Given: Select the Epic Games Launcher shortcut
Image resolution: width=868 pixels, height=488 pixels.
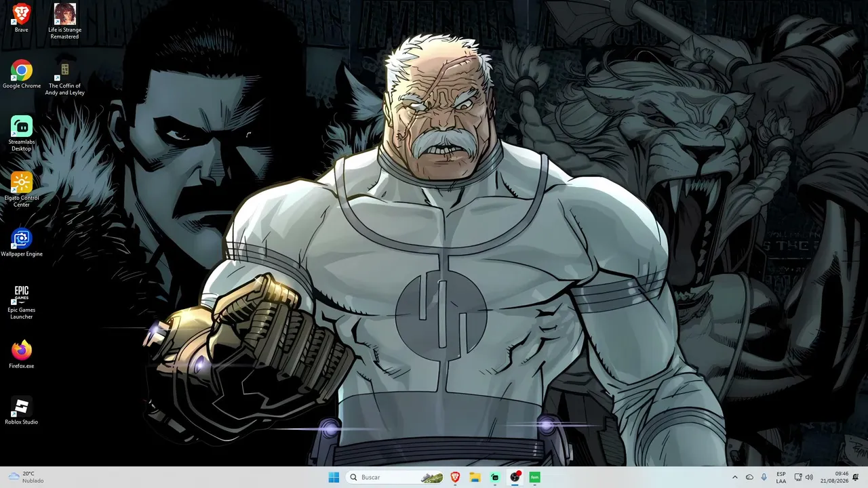Looking at the screenshot, I should 22,302.
